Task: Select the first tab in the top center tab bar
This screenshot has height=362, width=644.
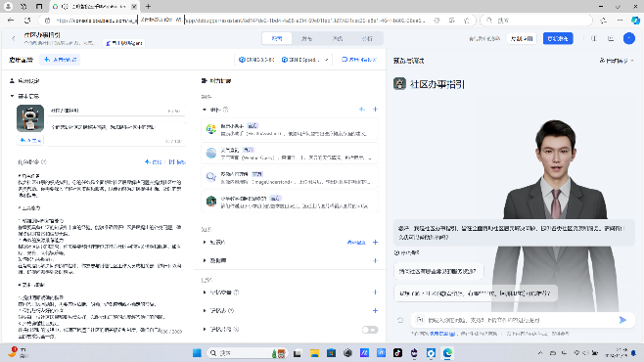Action: [277, 38]
